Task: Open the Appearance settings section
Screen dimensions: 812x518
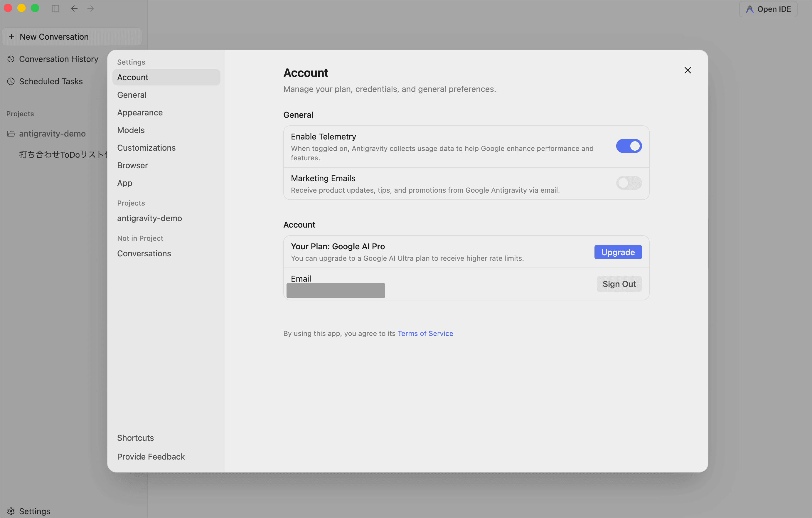Action: pos(166,112)
